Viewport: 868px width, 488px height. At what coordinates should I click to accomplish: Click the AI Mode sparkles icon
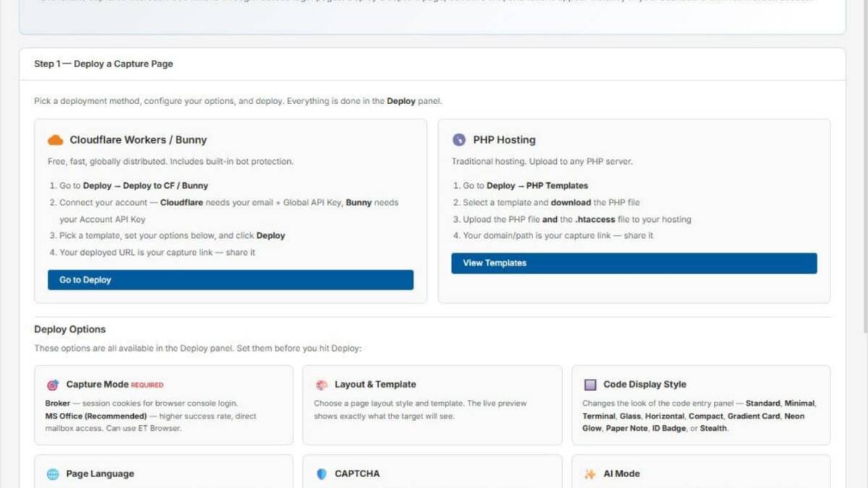click(590, 474)
